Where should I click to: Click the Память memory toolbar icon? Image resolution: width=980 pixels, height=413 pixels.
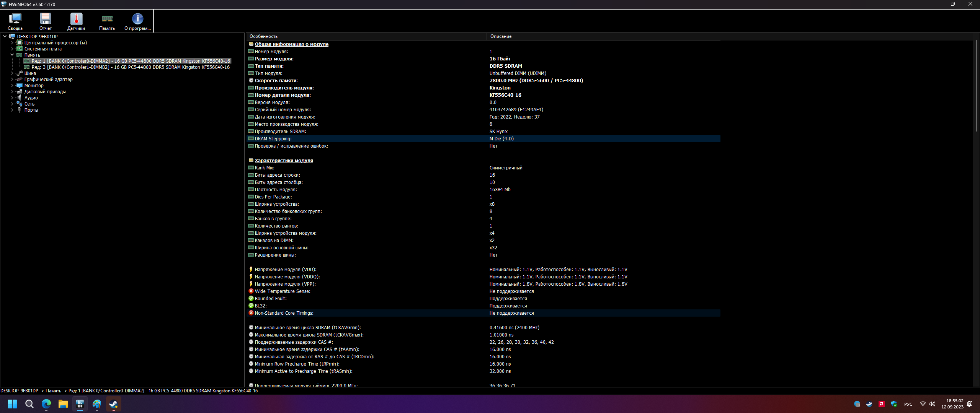[107, 21]
